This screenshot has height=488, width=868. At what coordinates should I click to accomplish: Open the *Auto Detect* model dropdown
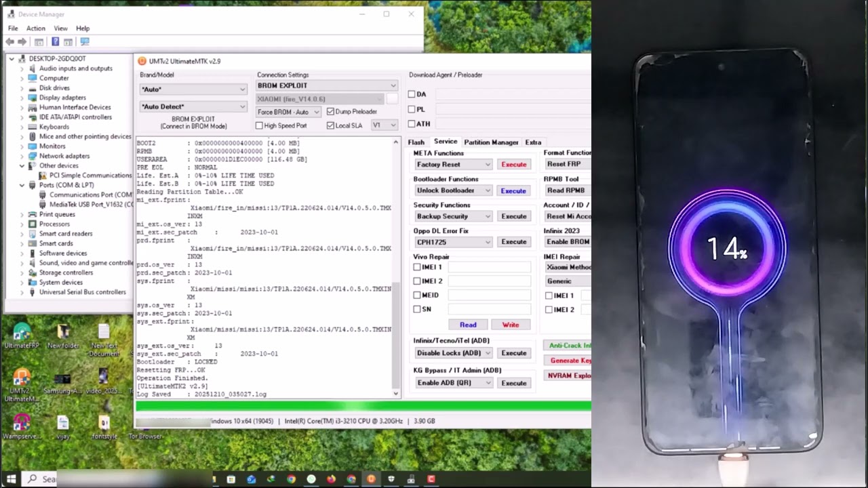[x=193, y=106]
